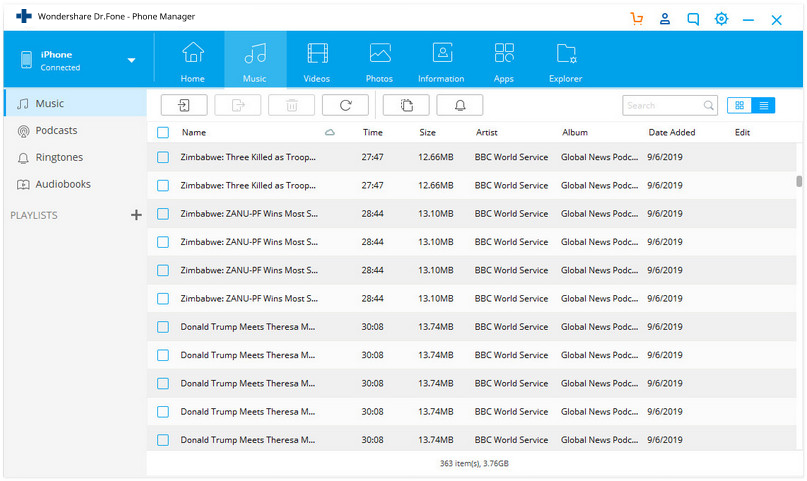Screen dimensions: 807x481
Task: Open Audiobooks in the sidebar
Action: click(x=62, y=184)
